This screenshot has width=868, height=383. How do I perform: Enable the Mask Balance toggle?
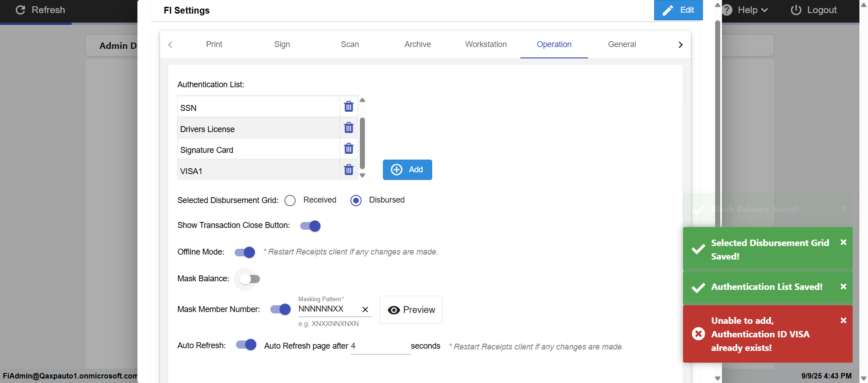249,279
